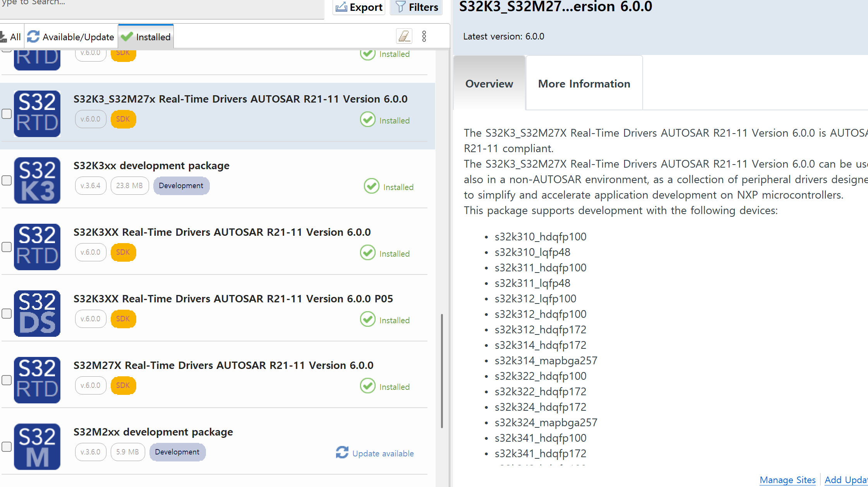Viewport: 868px width, 487px height.
Task: Click Installed checkmark icon of S32K3xx development package
Action: (372, 186)
